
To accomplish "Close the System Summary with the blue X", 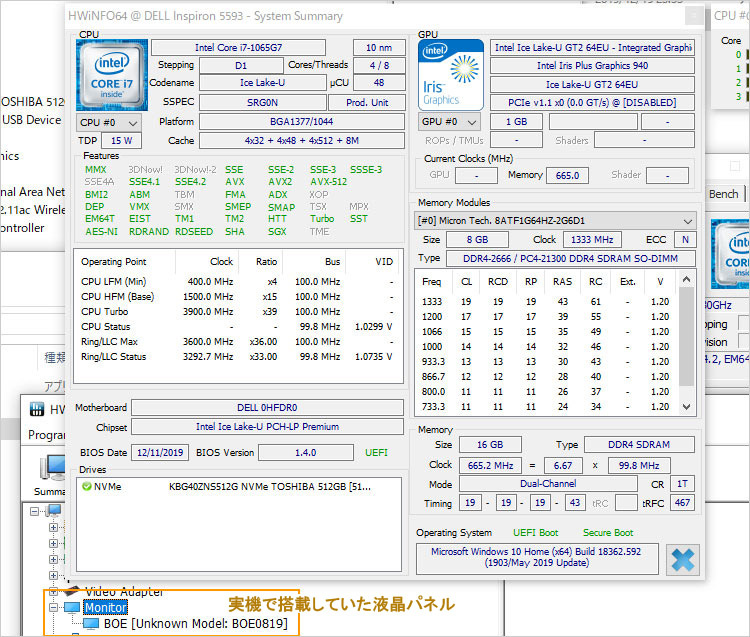I will click(x=683, y=559).
